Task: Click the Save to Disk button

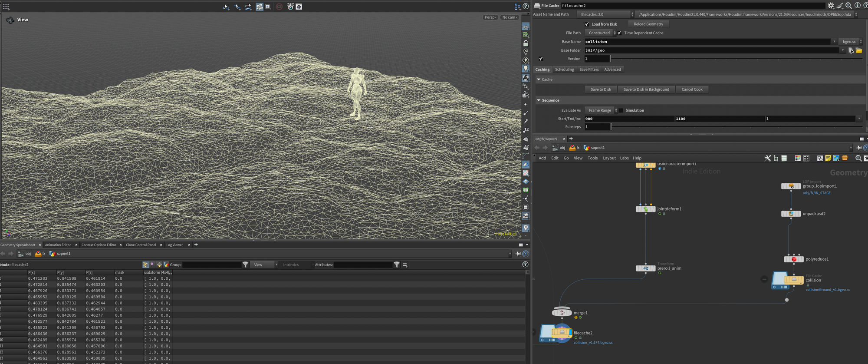Action: click(601, 89)
